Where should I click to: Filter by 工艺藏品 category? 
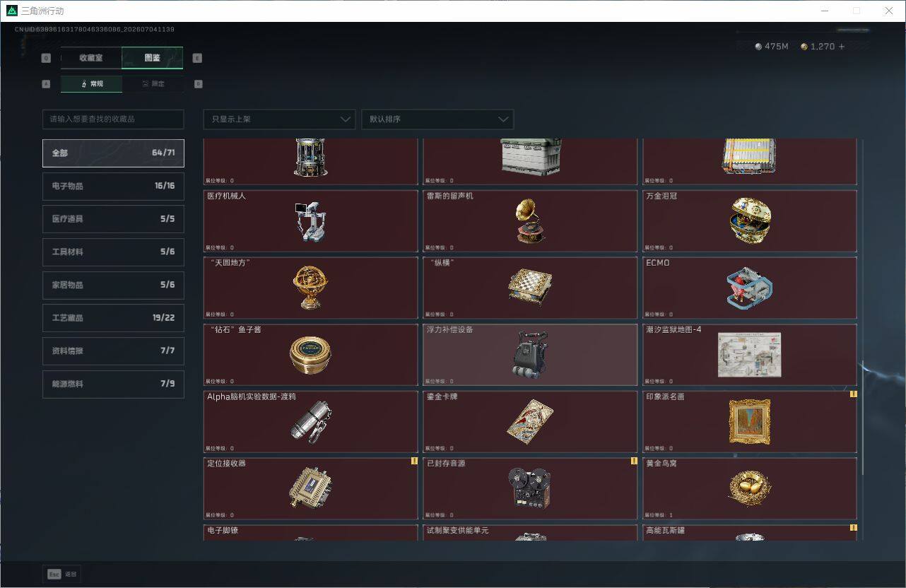point(113,318)
